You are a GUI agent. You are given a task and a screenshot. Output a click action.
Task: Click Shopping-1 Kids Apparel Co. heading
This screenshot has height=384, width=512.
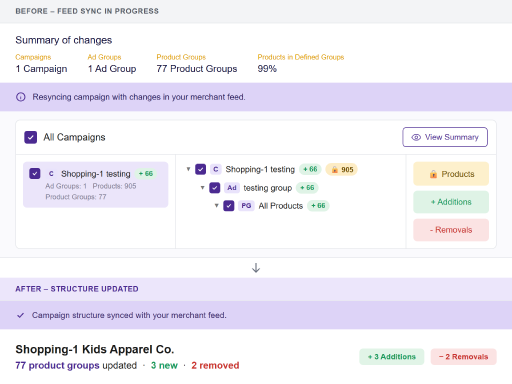95,349
